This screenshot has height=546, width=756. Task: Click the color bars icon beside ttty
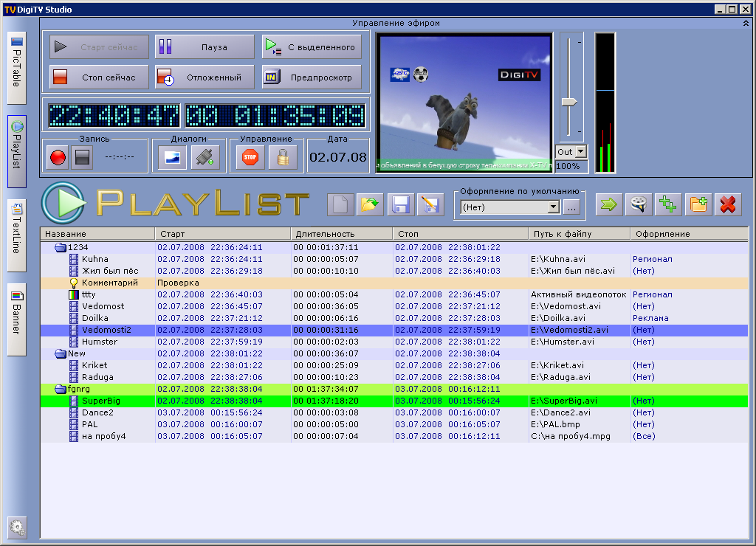(x=74, y=294)
